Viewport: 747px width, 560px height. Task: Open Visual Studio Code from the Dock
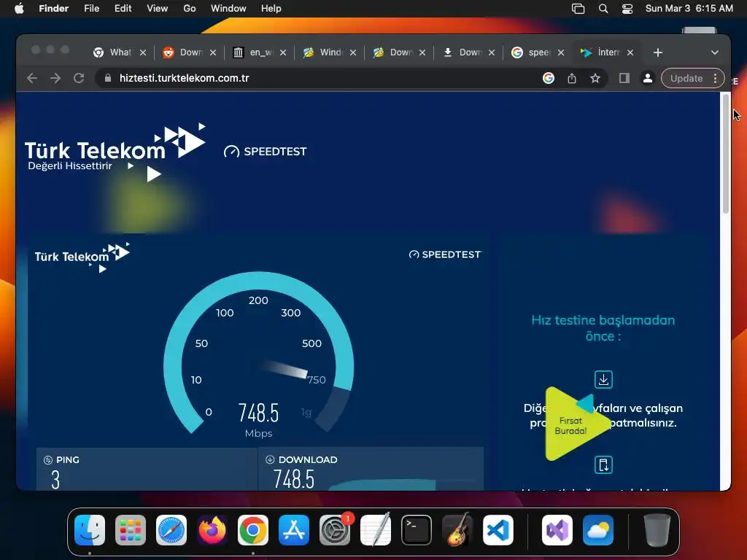[498, 530]
